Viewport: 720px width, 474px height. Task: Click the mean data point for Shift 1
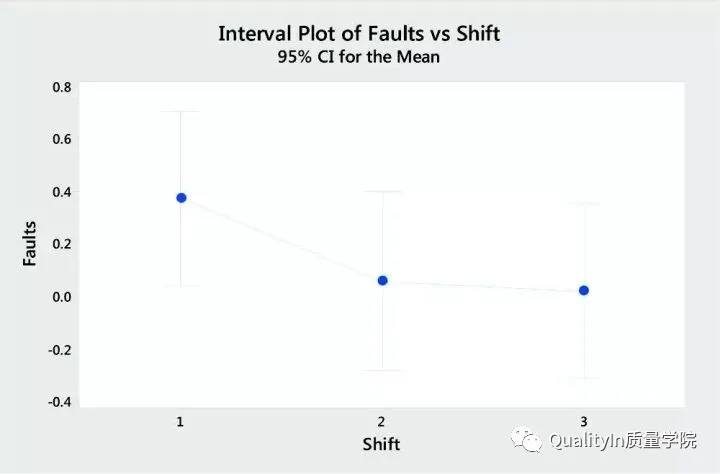tap(181, 198)
